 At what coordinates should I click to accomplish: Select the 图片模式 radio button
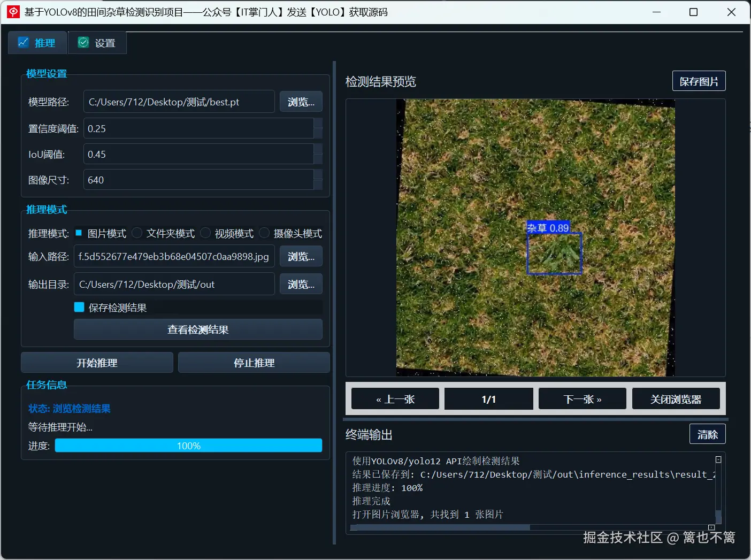(x=79, y=233)
